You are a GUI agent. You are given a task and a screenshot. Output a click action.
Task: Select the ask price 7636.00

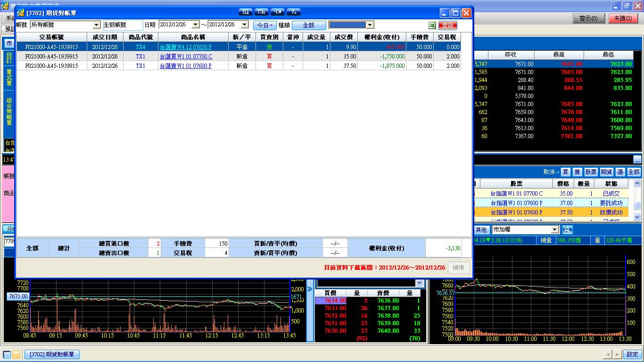388,301
